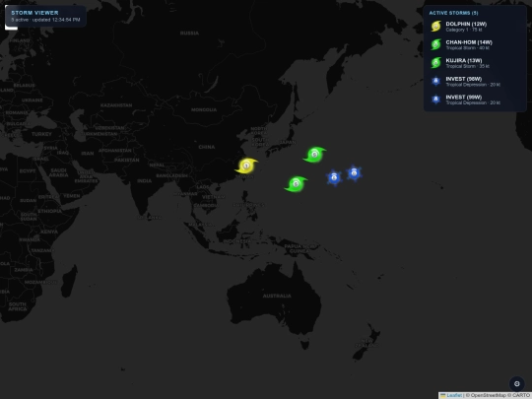Select CHAN-HOM (14W) in the active storms list
The width and height of the screenshot is (532, 399).
(475, 44)
